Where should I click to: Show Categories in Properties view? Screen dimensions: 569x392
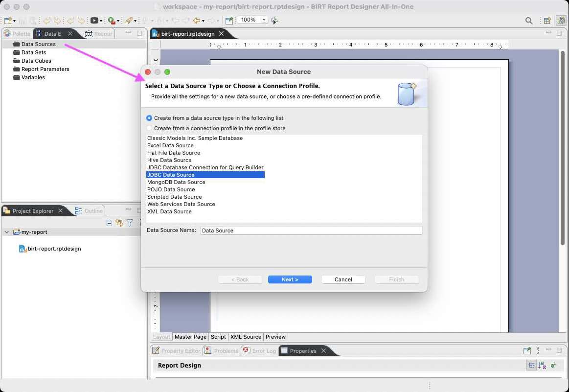coord(531,366)
